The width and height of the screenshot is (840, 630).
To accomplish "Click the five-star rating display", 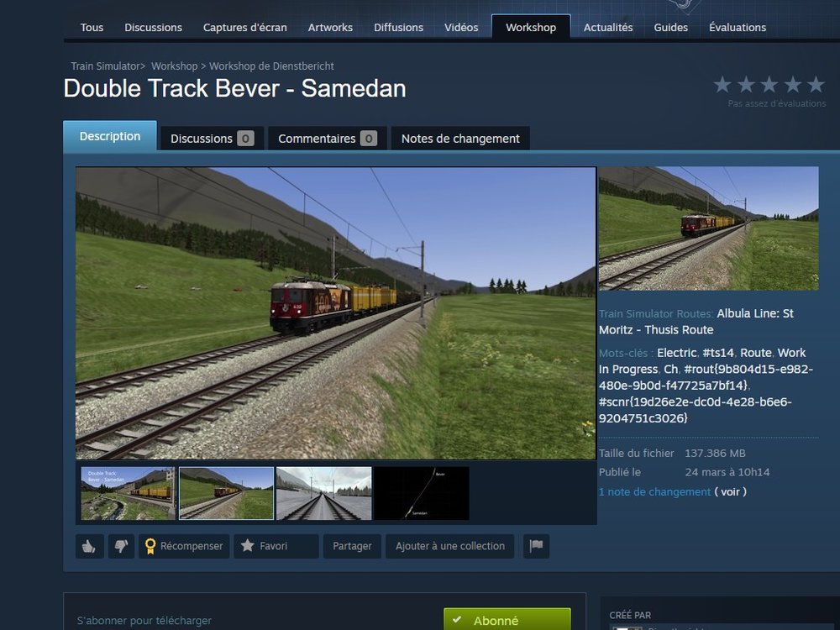I will 769,85.
